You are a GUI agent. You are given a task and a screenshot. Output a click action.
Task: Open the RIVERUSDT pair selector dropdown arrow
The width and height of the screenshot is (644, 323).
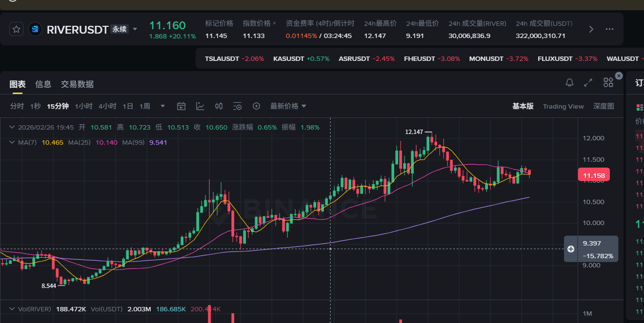click(135, 29)
